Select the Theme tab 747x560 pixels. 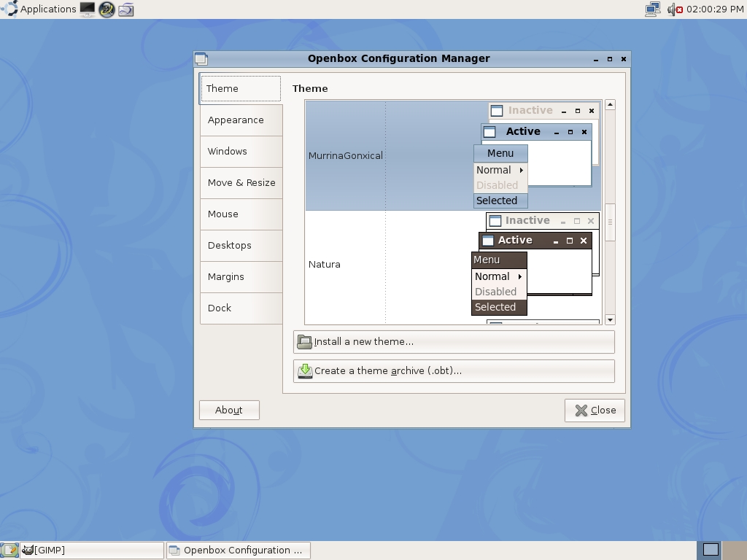click(x=241, y=88)
